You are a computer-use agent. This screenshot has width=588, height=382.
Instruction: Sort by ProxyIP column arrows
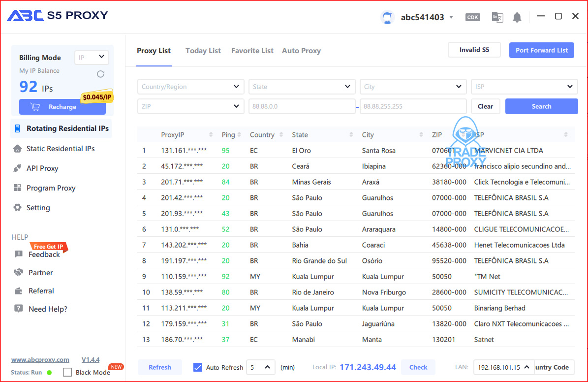coord(211,135)
